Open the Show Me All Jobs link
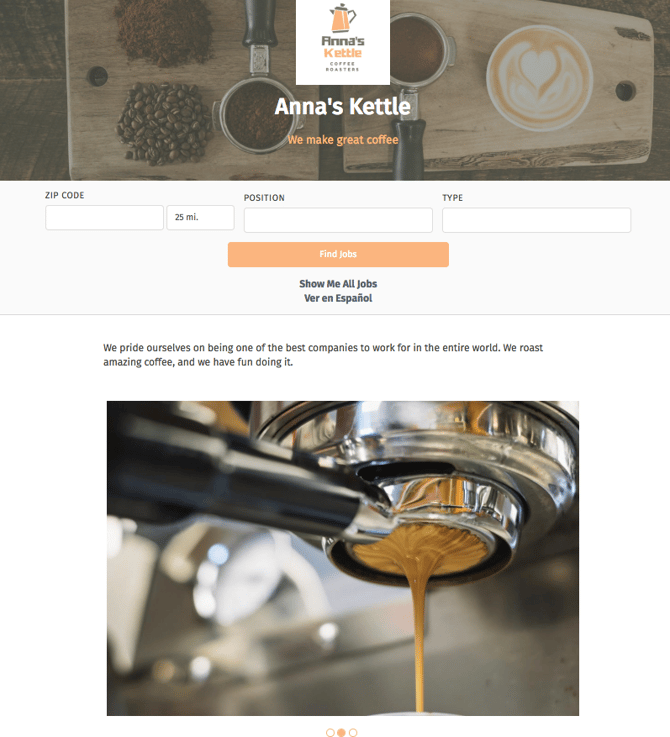670x737 pixels. click(338, 284)
